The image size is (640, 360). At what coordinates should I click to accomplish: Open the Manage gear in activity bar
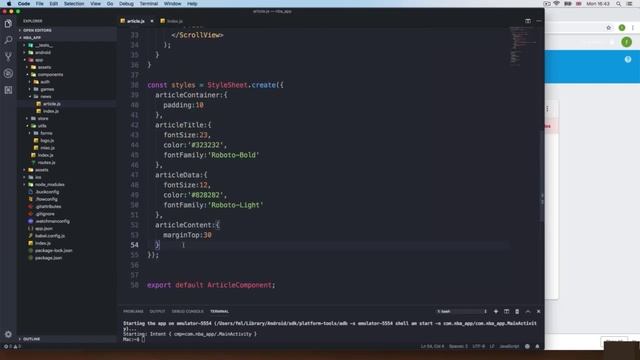pyautogui.click(x=8, y=334)
